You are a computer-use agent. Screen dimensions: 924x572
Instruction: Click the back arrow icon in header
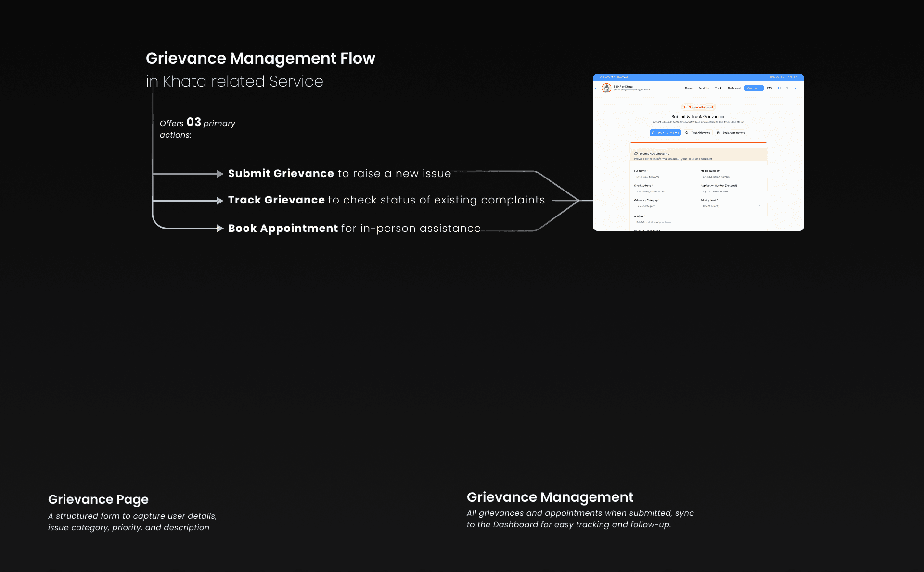(596, 88)
